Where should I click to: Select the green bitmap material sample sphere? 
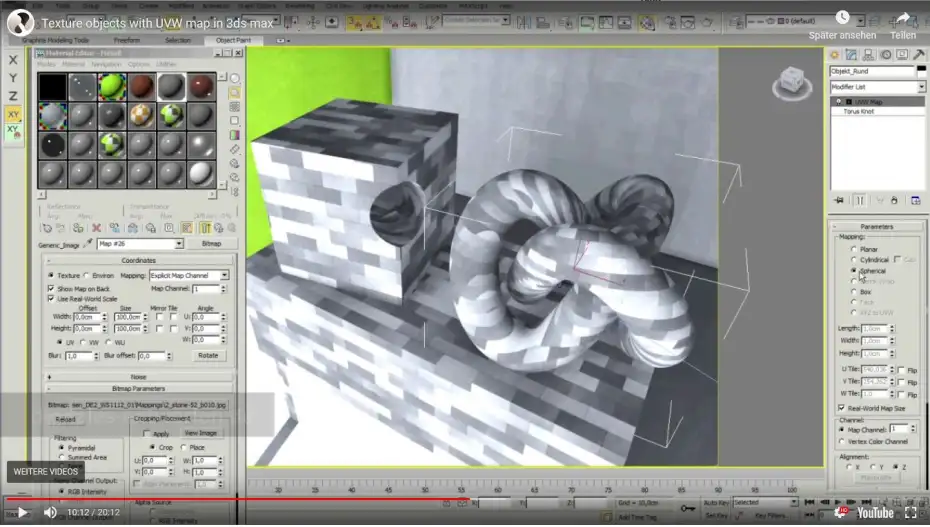click(x=112, y=87)
